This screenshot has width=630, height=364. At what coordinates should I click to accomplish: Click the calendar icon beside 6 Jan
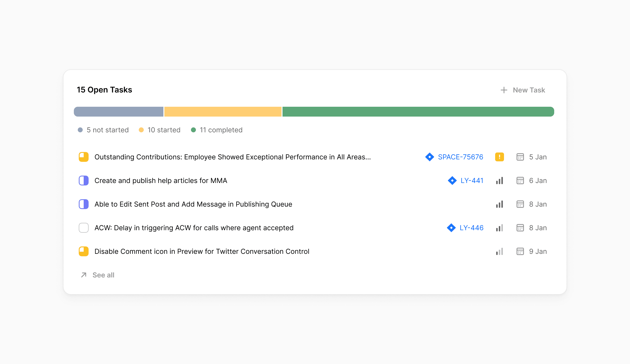tap(520, 181)
